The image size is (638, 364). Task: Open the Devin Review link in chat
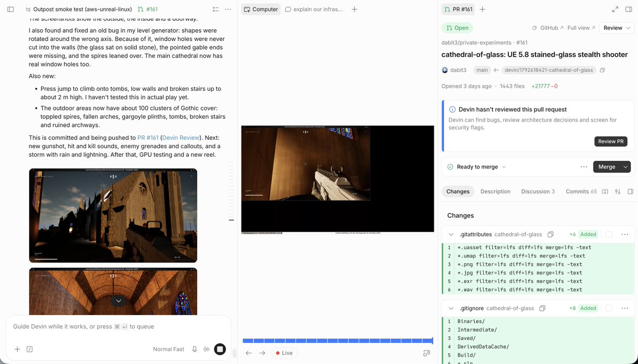click(x=180, y=138)
